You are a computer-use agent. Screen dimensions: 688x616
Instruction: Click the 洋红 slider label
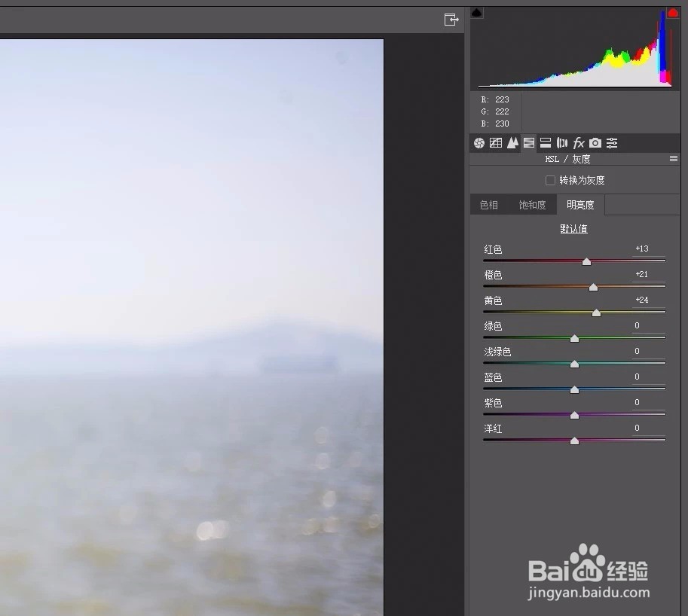493,428
